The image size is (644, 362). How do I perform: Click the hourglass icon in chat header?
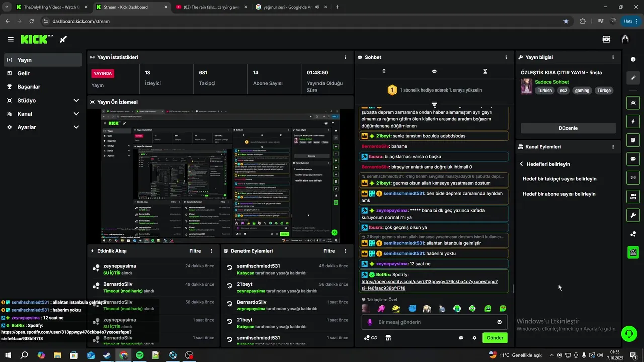point(485,71)
